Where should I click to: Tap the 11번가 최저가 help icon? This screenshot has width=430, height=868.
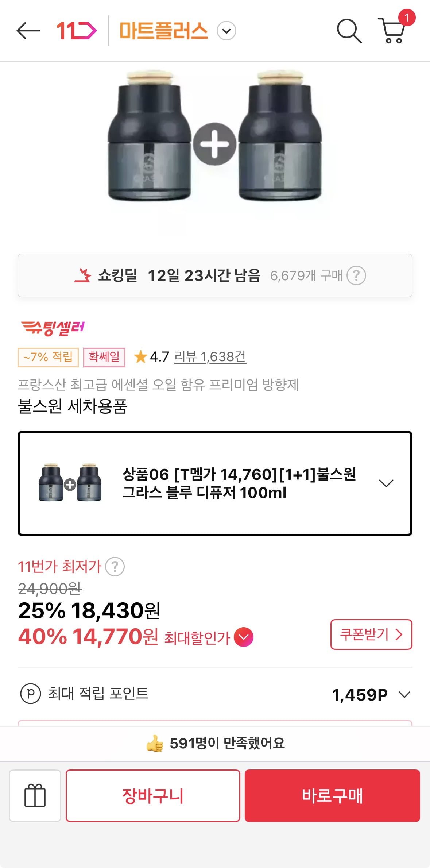point(115,567)
